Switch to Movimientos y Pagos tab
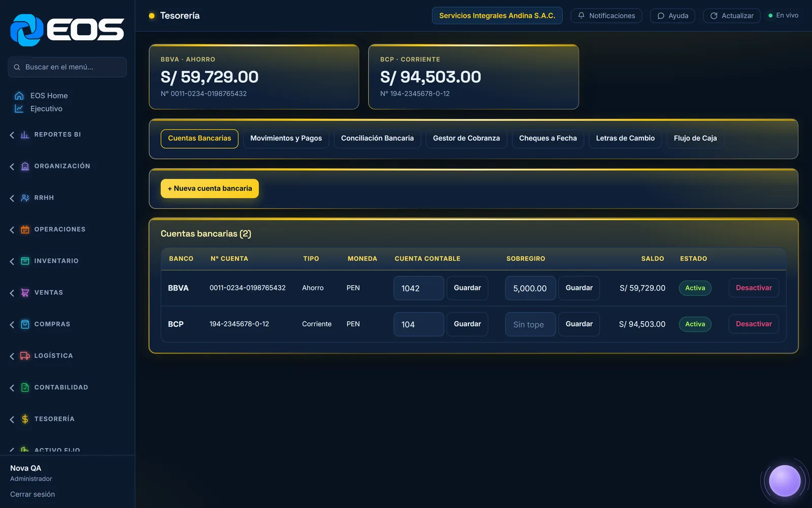The width and height of the screenshot is (812, 508). [286, 138]
